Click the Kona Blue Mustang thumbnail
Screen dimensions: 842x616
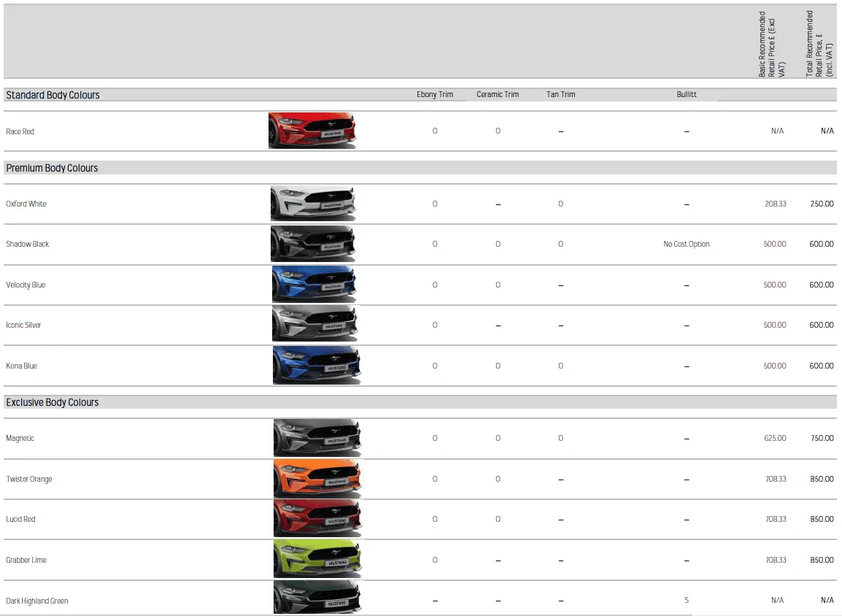(x=316, y=365)
